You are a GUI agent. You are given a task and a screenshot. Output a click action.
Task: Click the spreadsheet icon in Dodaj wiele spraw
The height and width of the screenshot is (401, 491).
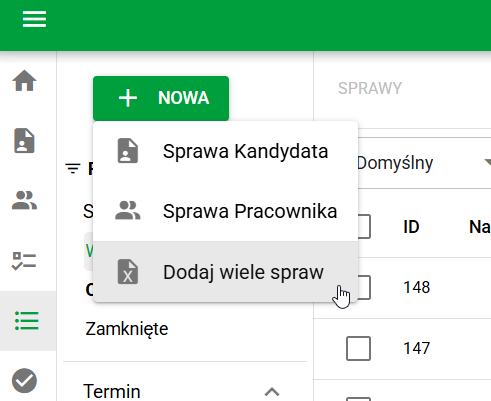pos(128,272)
